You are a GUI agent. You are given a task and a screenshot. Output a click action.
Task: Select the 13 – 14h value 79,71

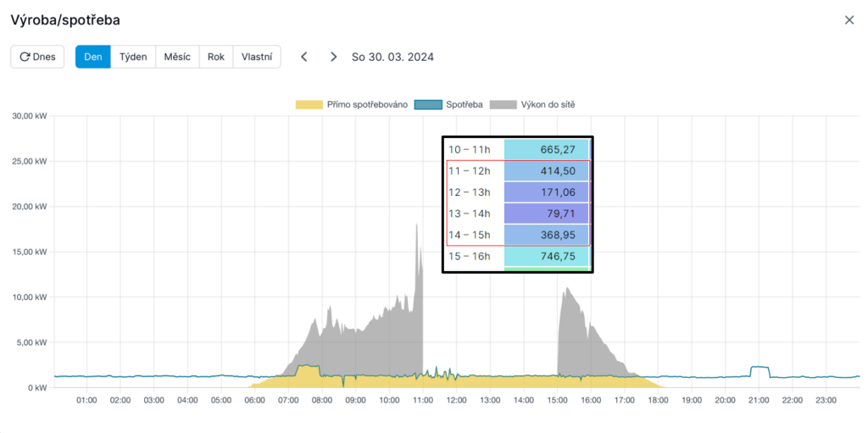[x=546, y=214]
